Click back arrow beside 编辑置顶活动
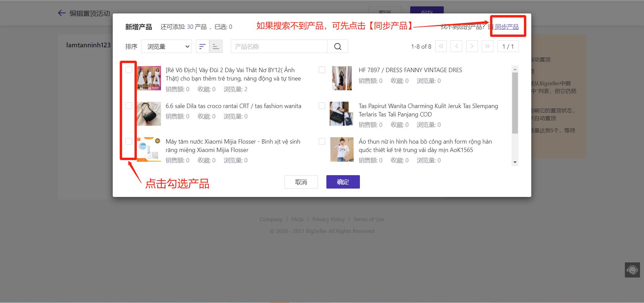Viewport: 644px width, 303px height. (61, 13)
